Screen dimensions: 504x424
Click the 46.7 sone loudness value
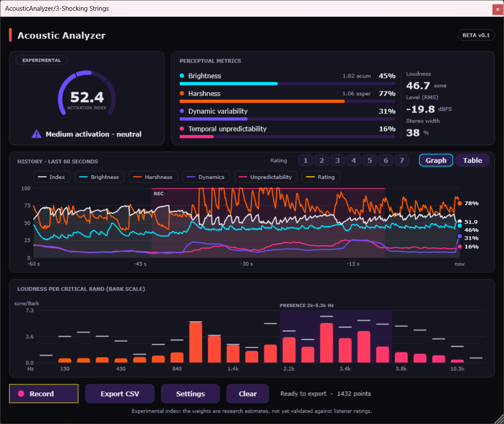click(418, 86)
